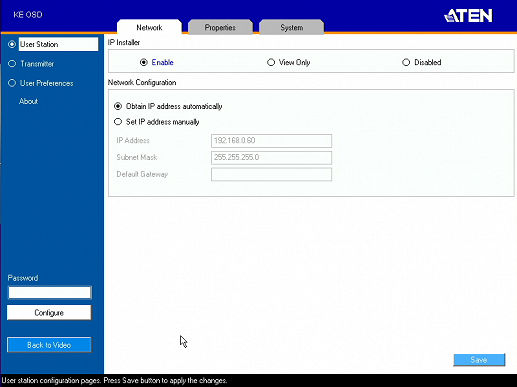Click the ATEN logo
This screenshot has height=387, width=517.
[x=468, y=16]
